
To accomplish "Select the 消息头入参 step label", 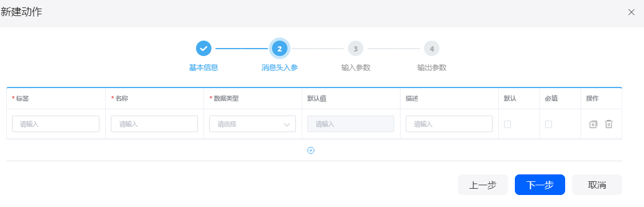I will (x=279, y=68).
